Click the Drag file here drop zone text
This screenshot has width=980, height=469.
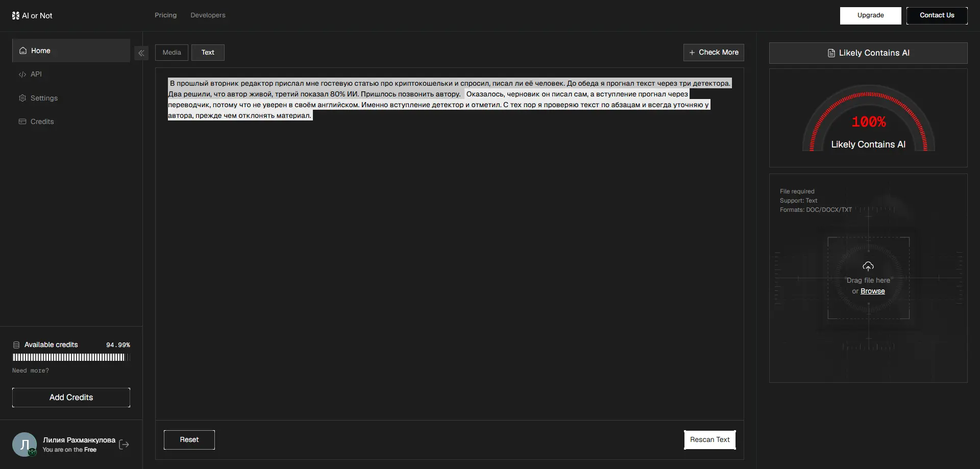[x=868, y=280]
